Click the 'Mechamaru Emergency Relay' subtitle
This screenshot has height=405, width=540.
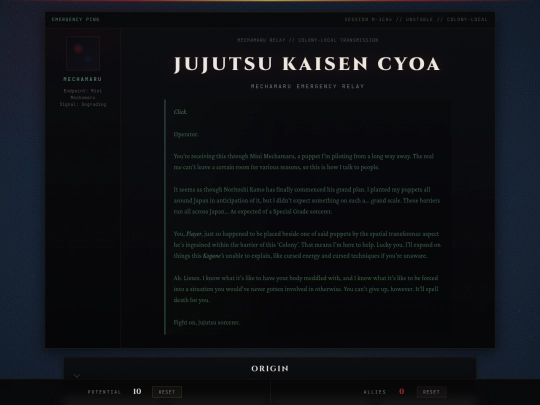[x=308, y=86]
